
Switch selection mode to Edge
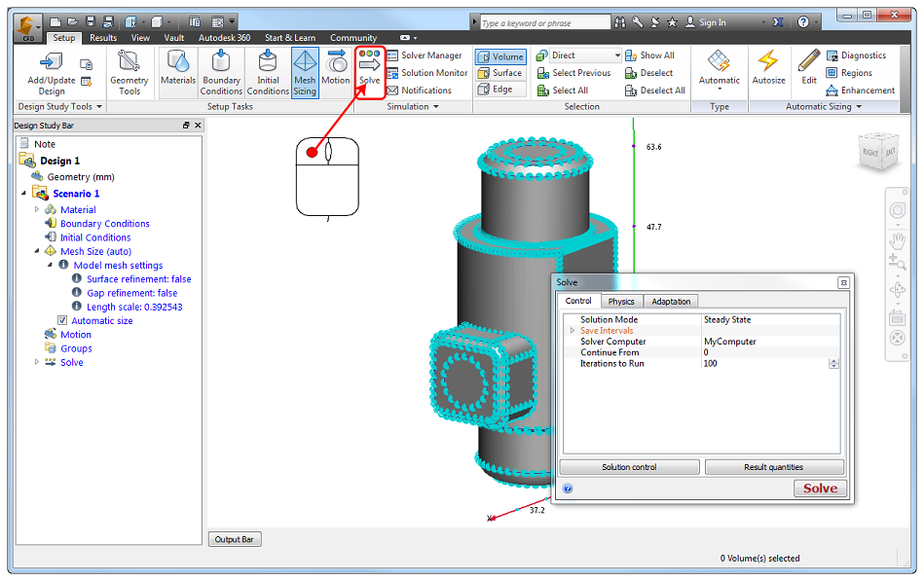tap(495, 90)
